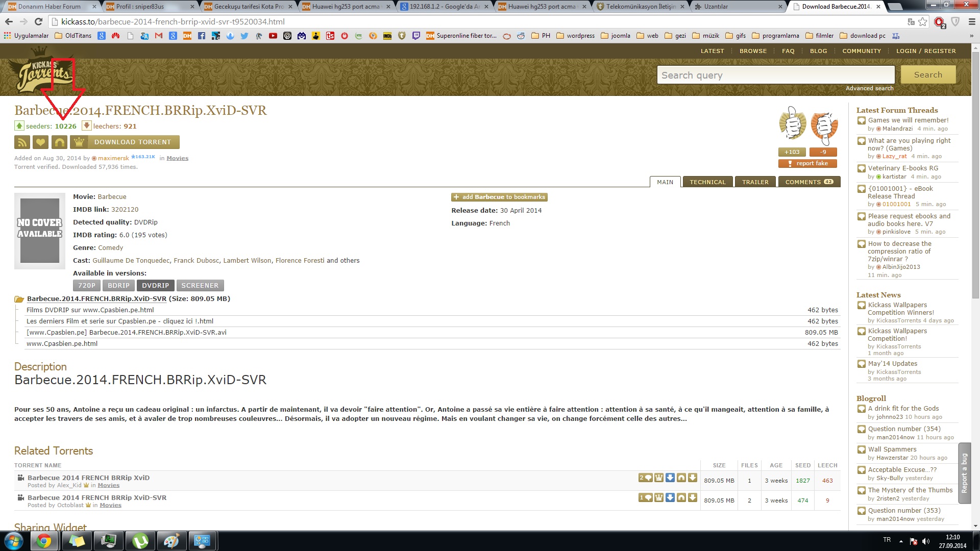This screenshot has width=980, height=551.
Task: Click blue download icon in Alex_Kid torrent row
Action: click(670, 478)
